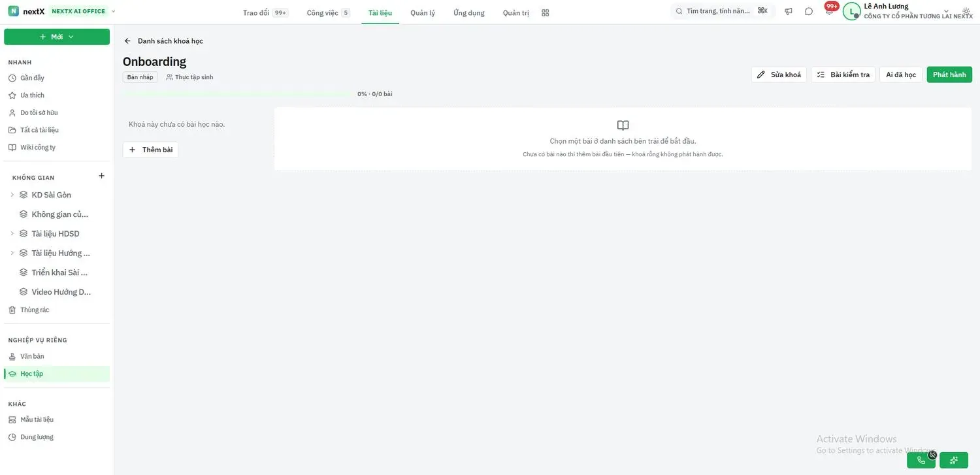Screen dimensions: 980x475
Task: Go back to Danh sách khoá học
Action: (x=163, y=41)
